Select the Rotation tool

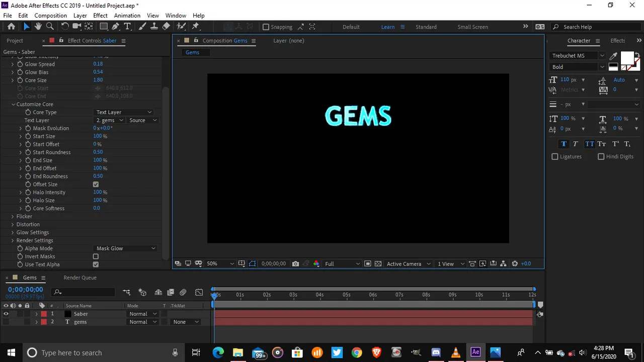65,27
